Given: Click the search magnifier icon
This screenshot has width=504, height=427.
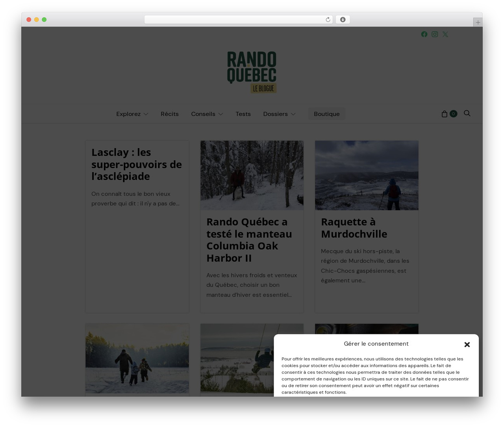Looking at the screenshot, I should [467, 113].
